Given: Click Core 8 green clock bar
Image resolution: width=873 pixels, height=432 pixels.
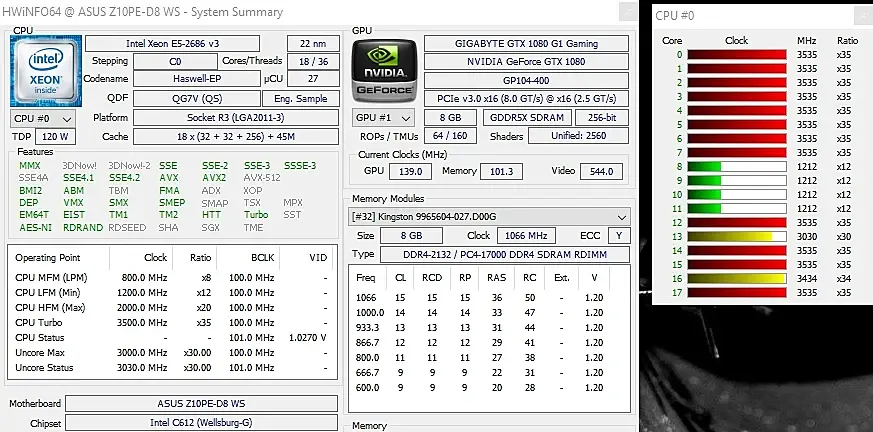Looking at the screenshot, I should (x=737, y=166).
